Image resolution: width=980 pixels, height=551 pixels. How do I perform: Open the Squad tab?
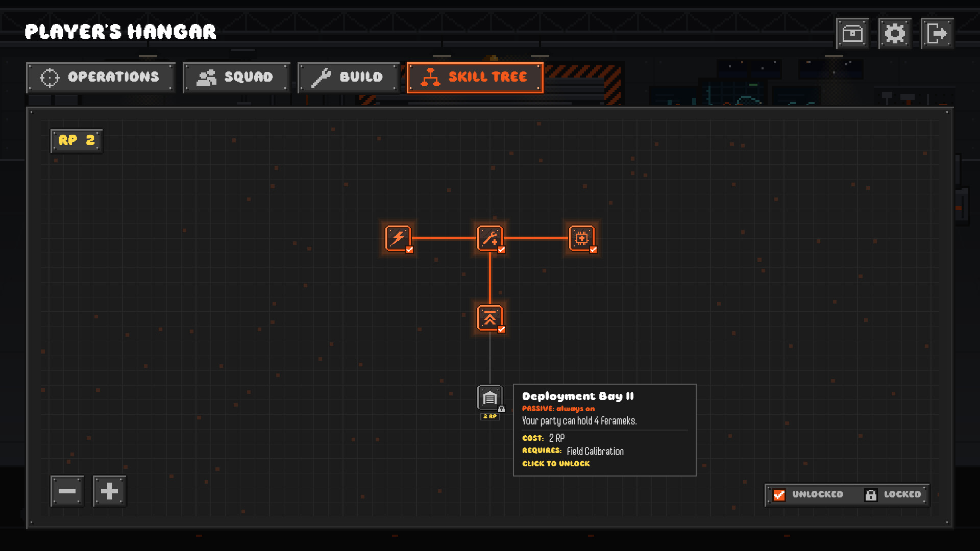[x=236, y=78]
